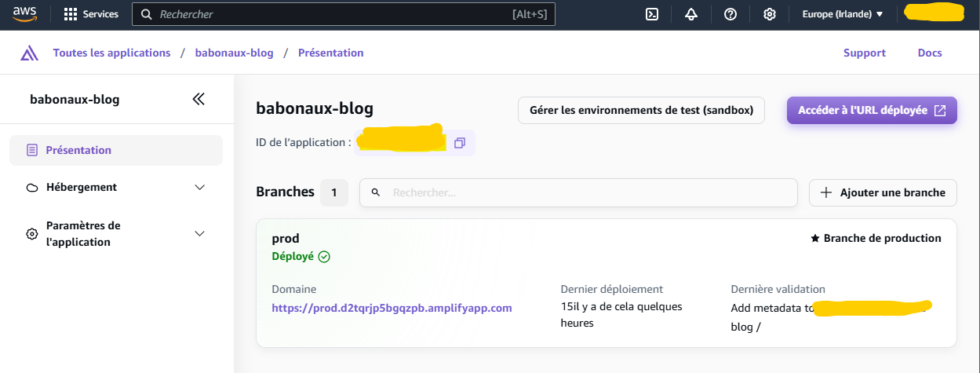
Task: Open the Docs link
Action: click(x=930, y=53)
